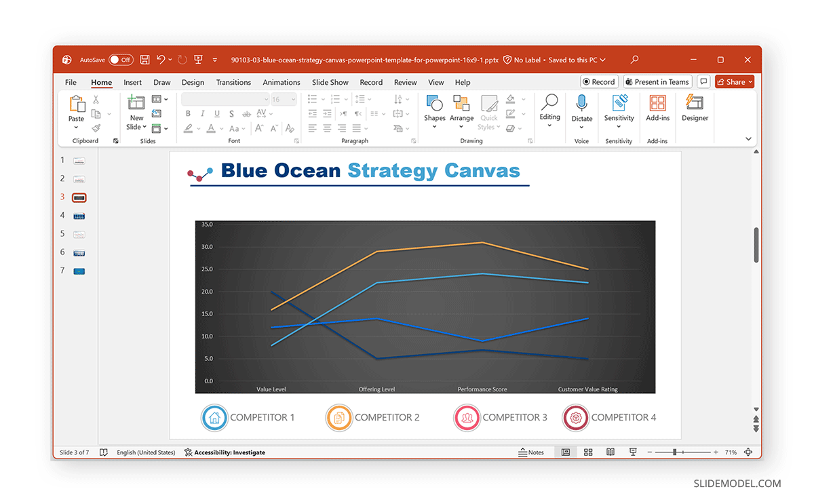Activate the Dictate voice tool
The width and height of the screenshot is (814, 504).
click(x=581, y=109)
